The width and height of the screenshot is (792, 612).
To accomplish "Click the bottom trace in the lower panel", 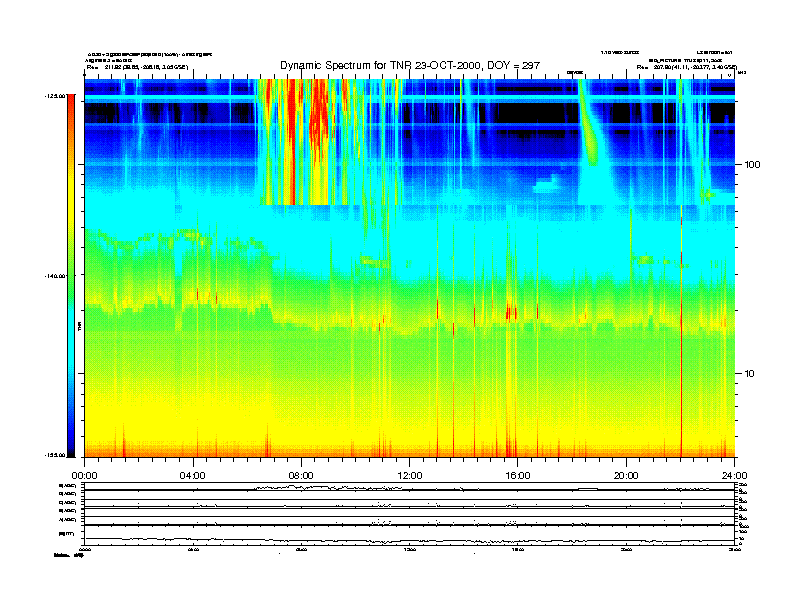I will [x=409, y=540].
